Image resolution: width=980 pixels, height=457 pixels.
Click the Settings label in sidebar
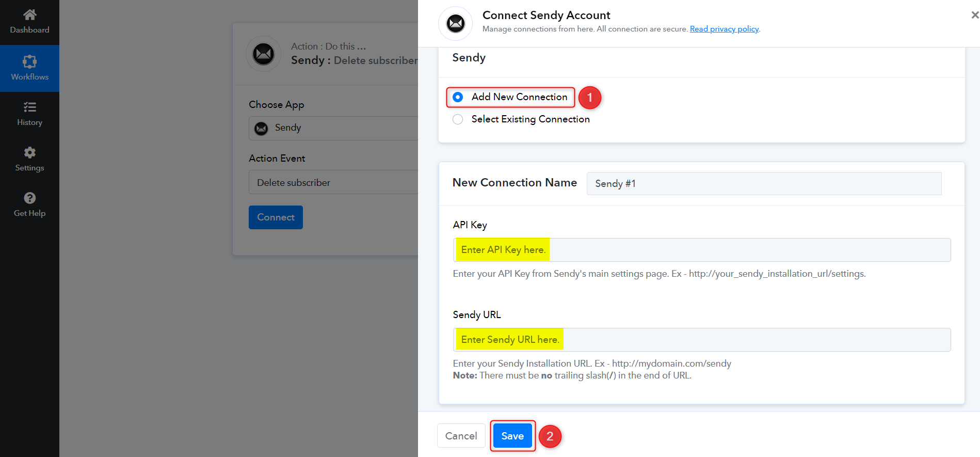30,168
